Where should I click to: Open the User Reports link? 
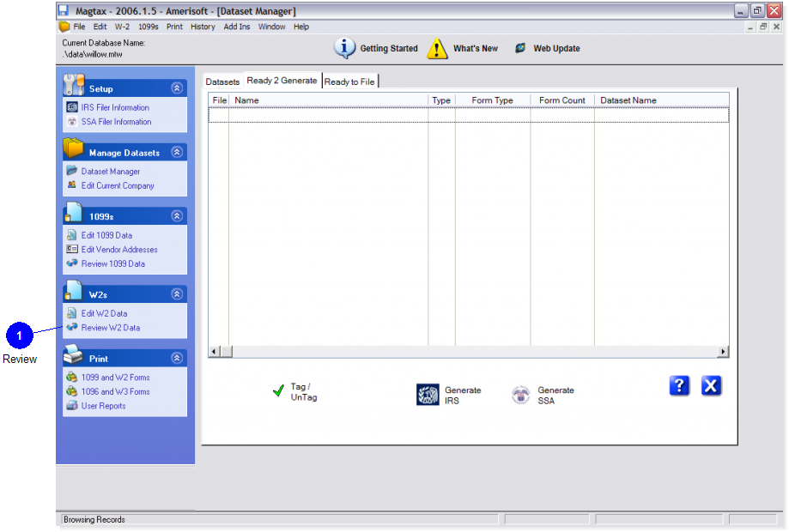[x=103, y=405]
